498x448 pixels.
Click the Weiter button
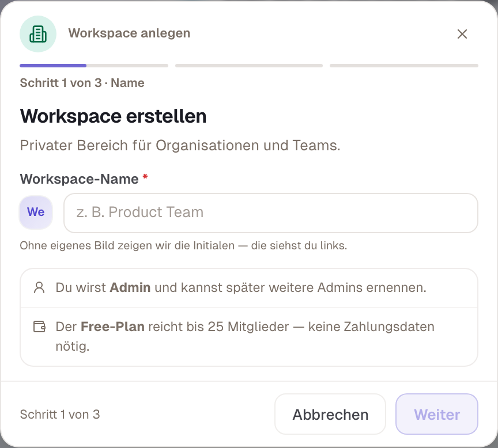(437, 414)
